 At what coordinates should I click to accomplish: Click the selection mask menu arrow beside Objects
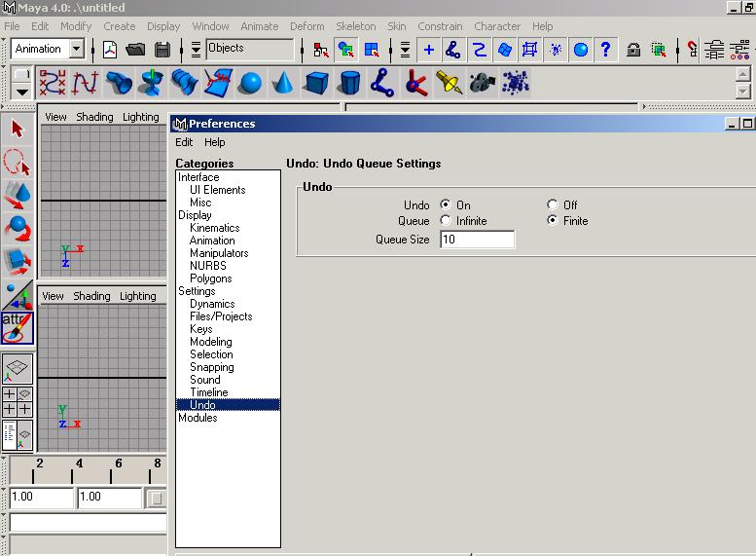coord(196,50)
